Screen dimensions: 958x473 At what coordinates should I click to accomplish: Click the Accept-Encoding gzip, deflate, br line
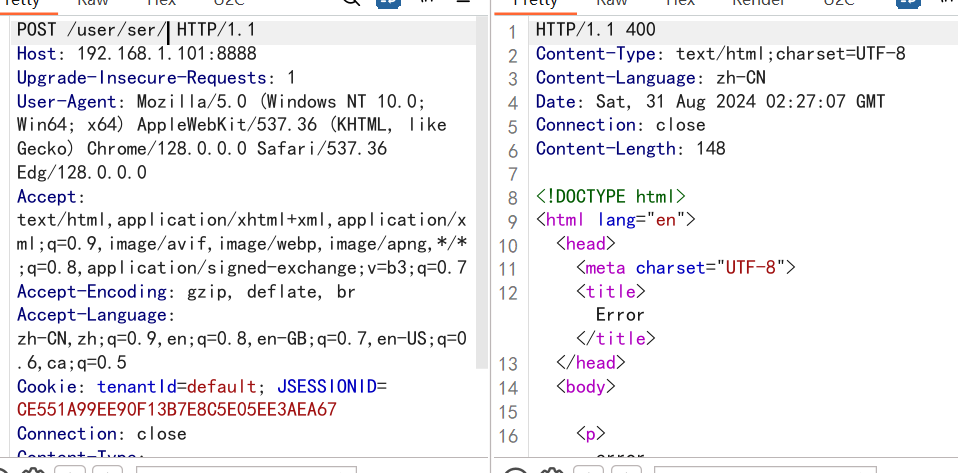point(186,292)
